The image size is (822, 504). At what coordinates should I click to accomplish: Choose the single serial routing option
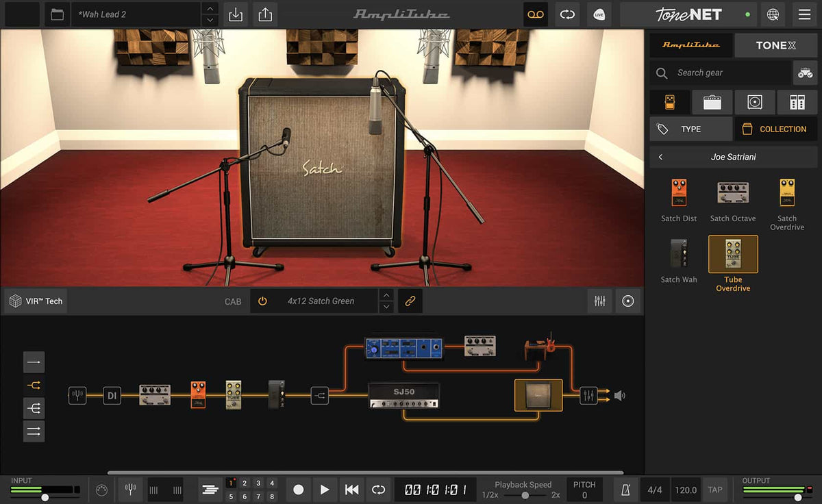click(x=34, y=362)
